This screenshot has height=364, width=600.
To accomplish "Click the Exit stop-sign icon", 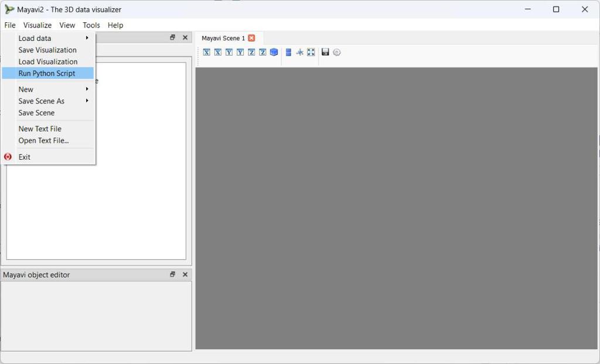I will (x=8, y=156).
